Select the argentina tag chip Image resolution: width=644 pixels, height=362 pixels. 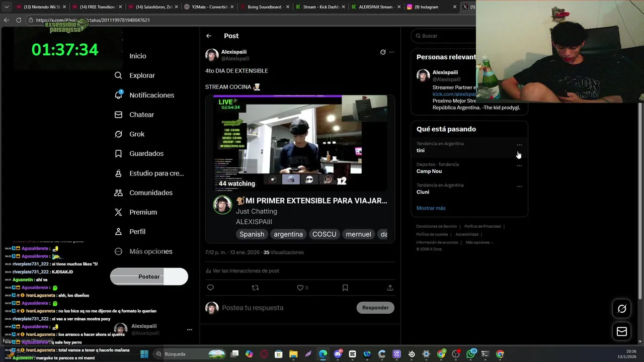(x=288, y=234)
